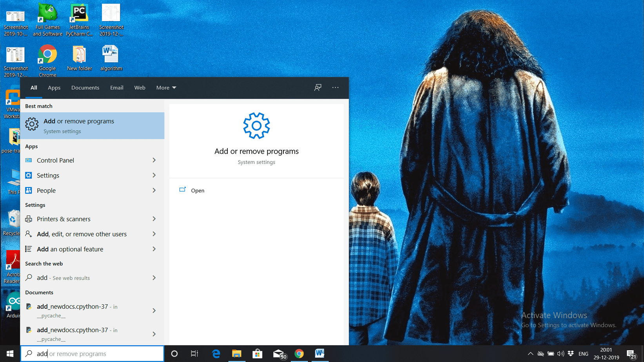Expand first add_newdocs.cpython-37 document arrow

[x=154, y=311]
